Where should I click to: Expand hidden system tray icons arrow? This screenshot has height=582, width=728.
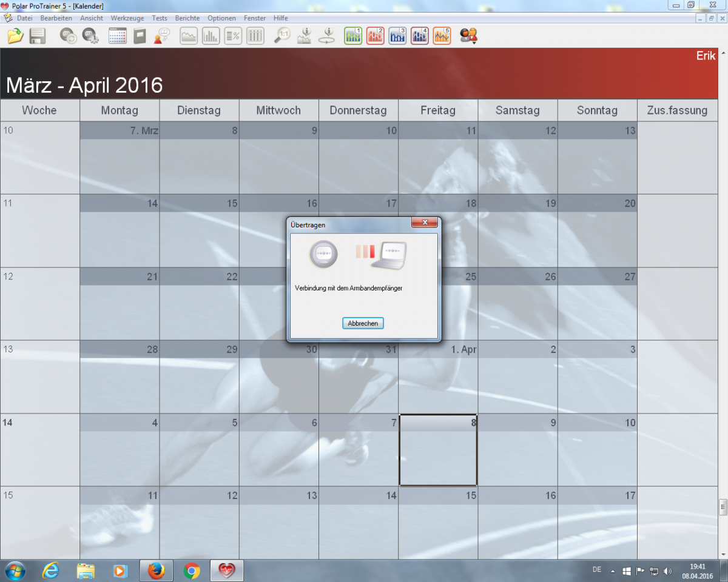[612, 571]
